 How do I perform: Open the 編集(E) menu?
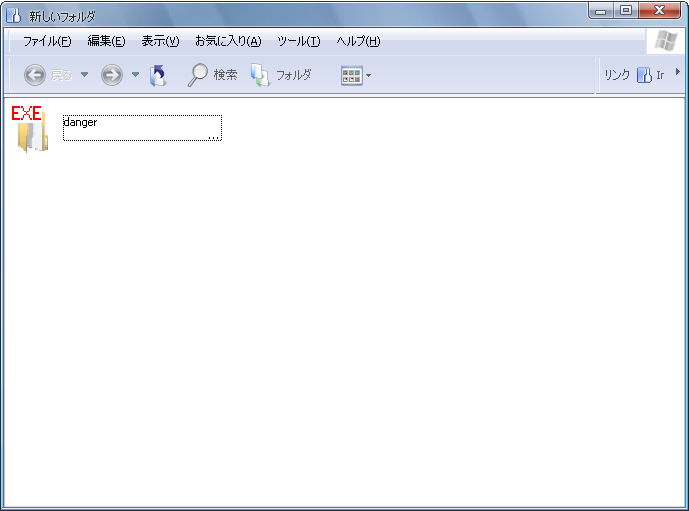[106, 41]
